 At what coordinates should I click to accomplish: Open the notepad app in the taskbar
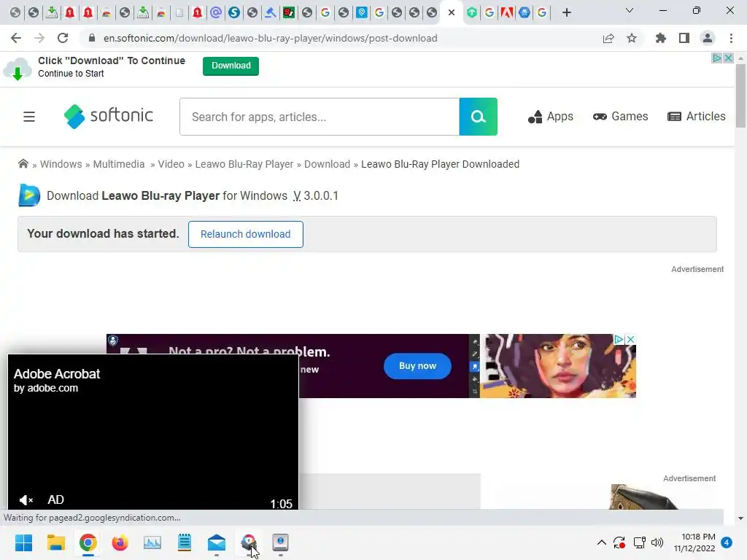coord(185,542)
